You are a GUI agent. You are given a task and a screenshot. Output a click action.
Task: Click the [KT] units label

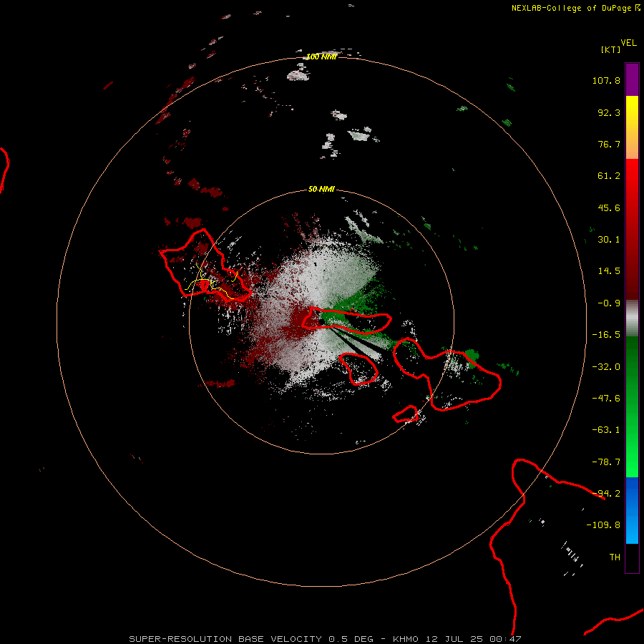pos(611,49)
